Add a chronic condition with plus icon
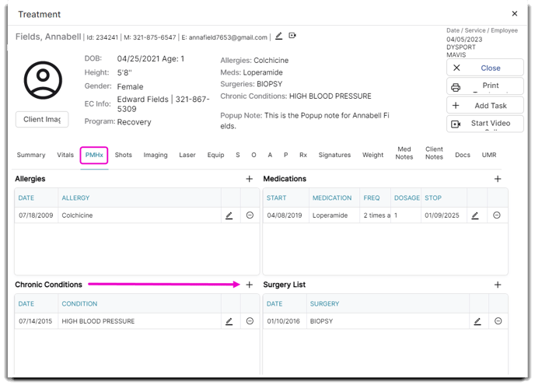This screenshot has height=392, width=535. pyautogui.click(x=250, y=285)
